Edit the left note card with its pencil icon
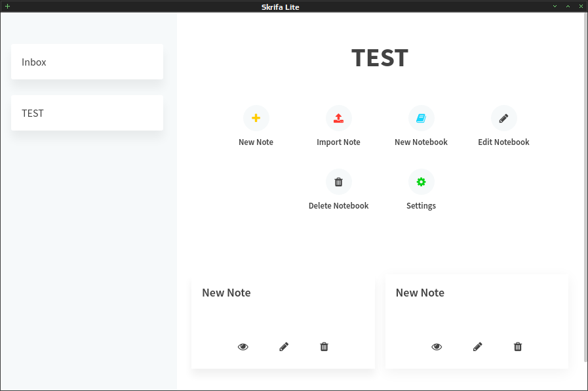This screenshot has height=391, width=588. pyautogui.click(x=284, y=347)
